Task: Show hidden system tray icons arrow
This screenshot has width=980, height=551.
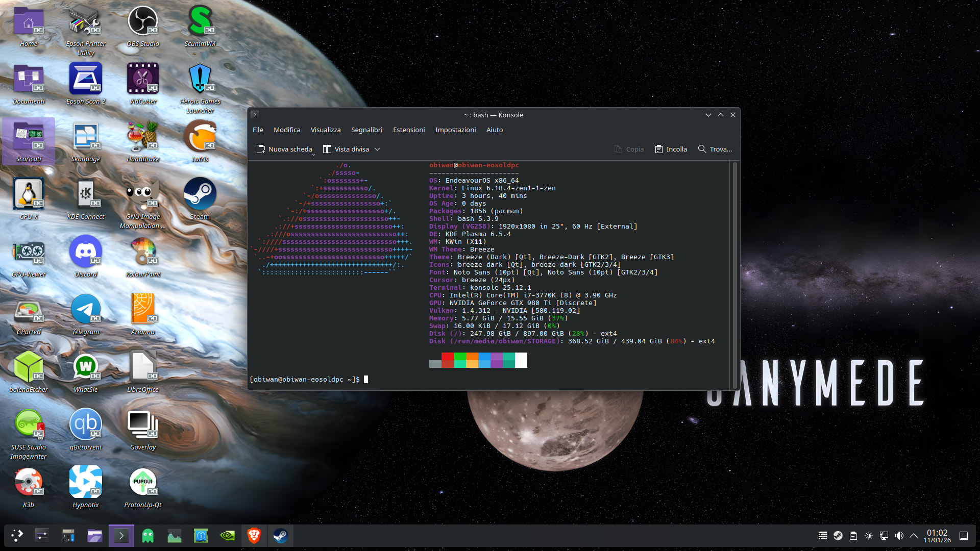Action: [x=914, y=536]
